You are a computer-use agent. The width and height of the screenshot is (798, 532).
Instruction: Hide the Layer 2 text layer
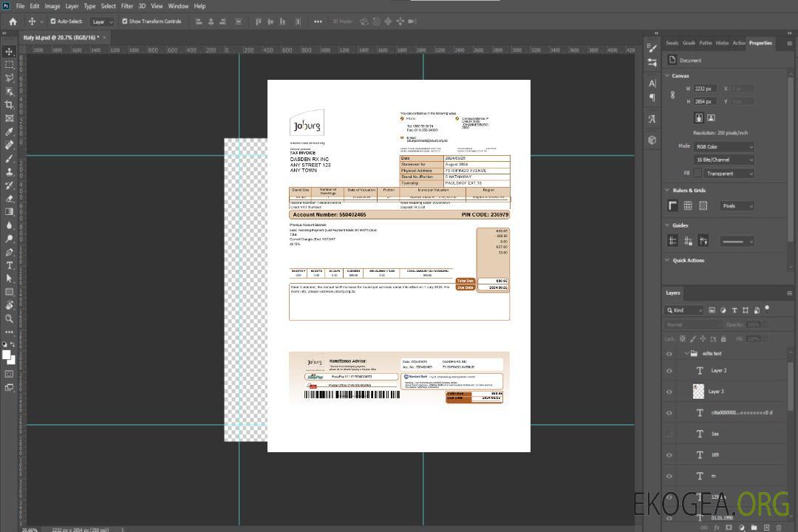click(669, 371)
